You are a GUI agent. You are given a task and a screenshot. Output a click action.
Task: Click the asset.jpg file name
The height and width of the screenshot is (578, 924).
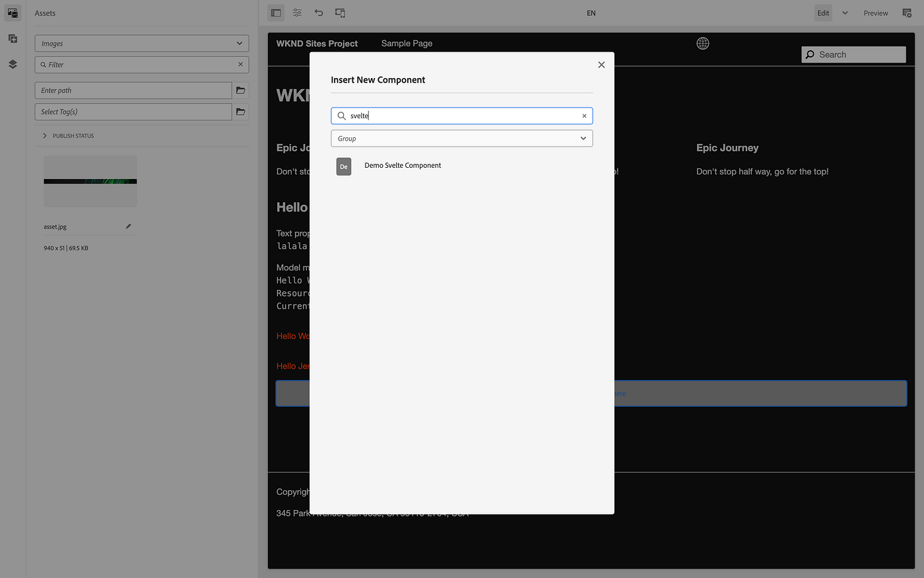click(x=55, y=227)
